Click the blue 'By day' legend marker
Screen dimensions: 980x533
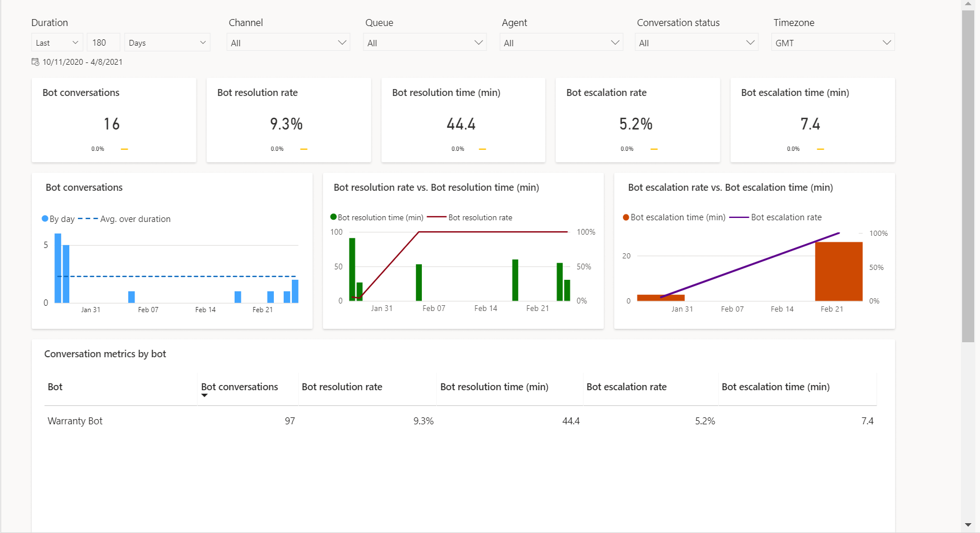[x=44, y=219]
